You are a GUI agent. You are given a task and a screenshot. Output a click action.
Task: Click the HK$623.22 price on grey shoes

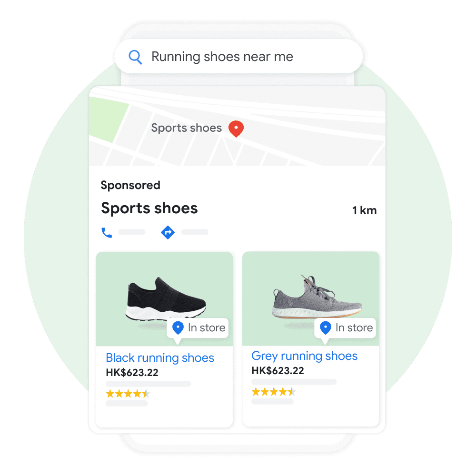pos(278,371)
